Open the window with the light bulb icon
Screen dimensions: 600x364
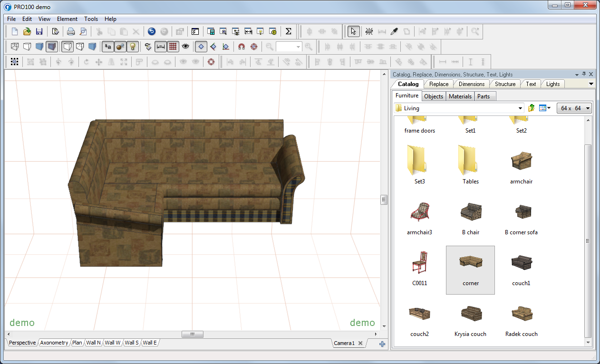261,32
